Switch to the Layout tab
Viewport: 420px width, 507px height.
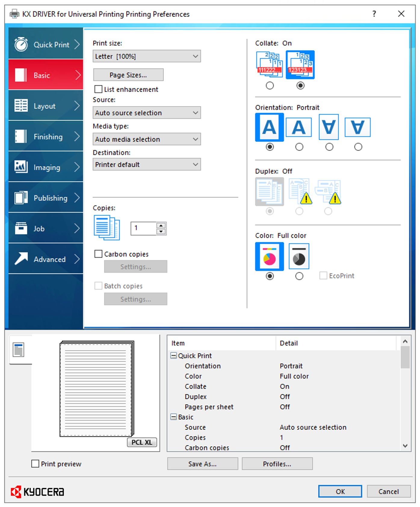[x=46, y=106]
